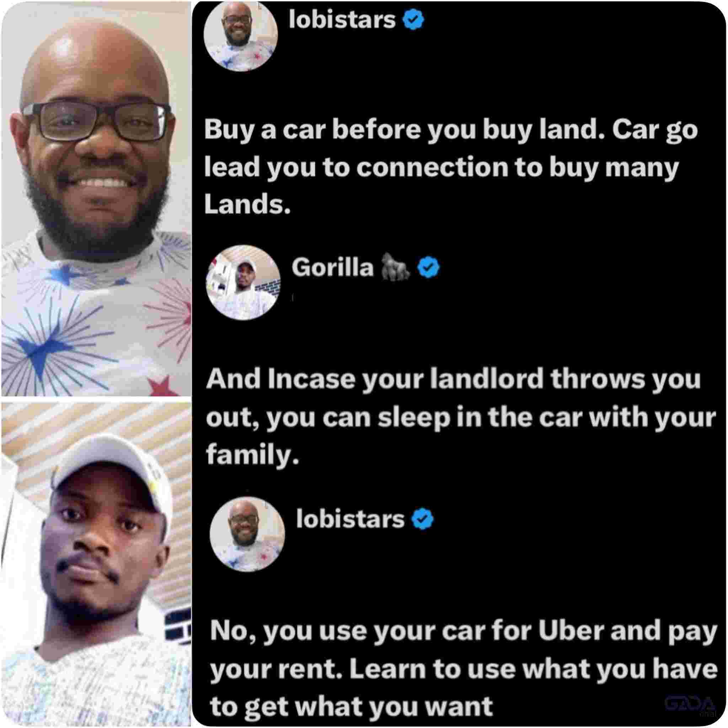Click the verified badge next to Gorilla
Viewport: 728px width, 728px height.
point(429,267)
